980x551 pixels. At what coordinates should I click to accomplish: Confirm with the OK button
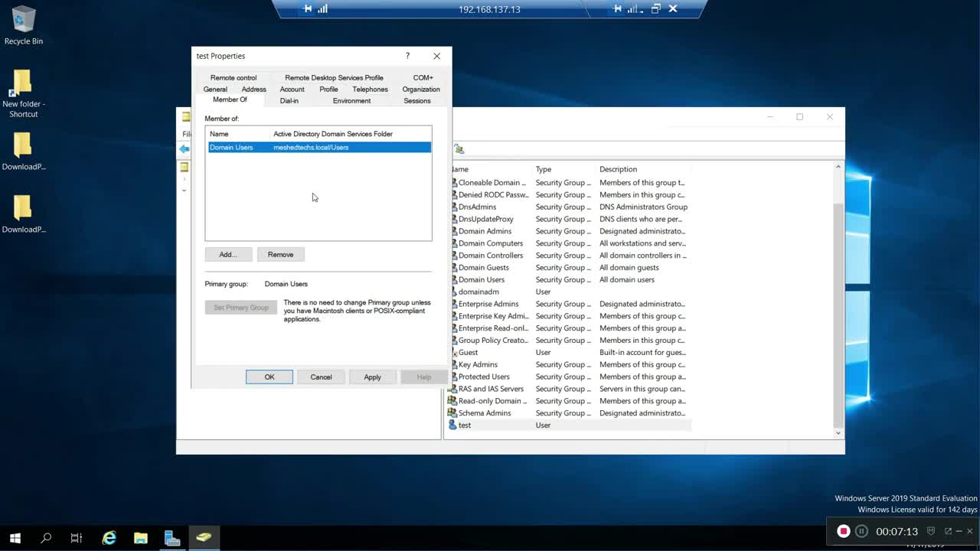click(x=269, y=377)
